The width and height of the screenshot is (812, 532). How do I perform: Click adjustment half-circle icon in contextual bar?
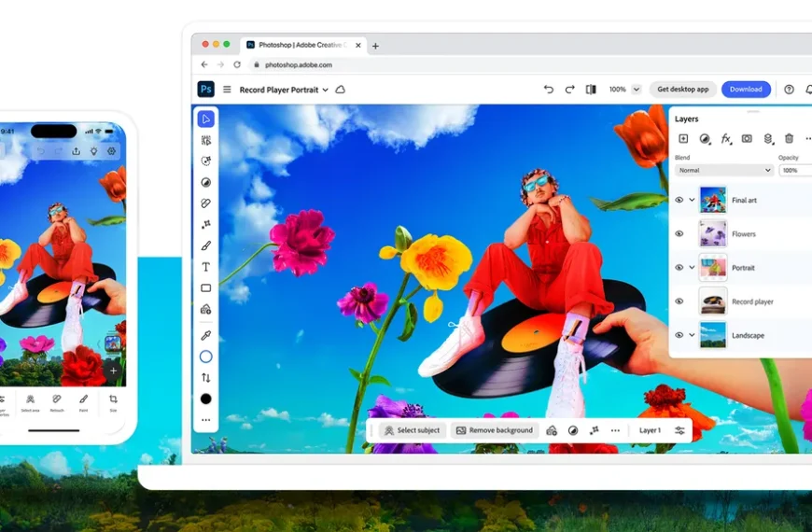pyautogui.click(x=573, y=430)
